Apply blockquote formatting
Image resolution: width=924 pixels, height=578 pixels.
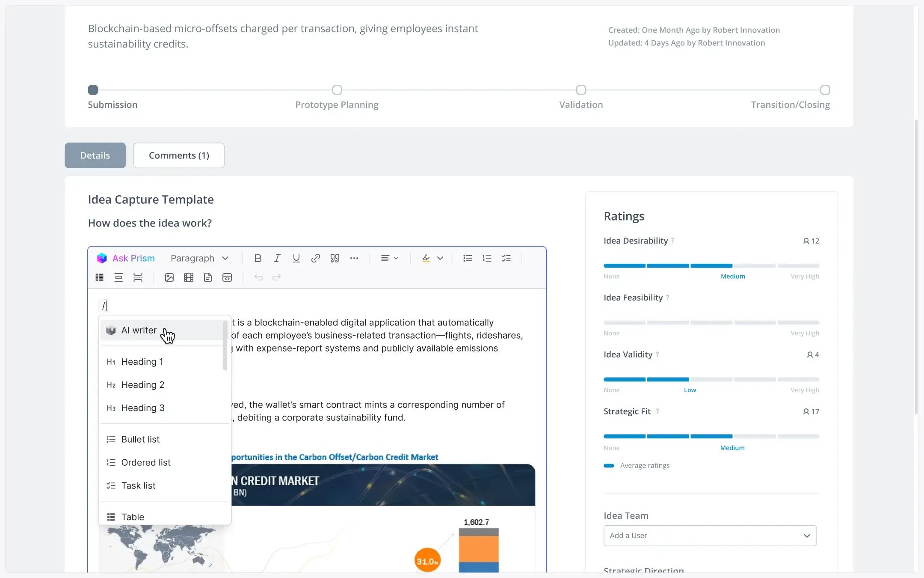pos(334,258)
